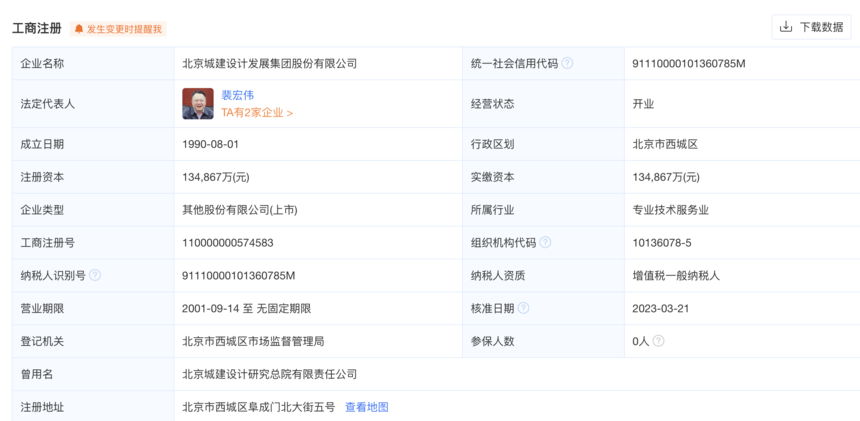Screen dimensions: 860x421
Task: Click the 工商注册 section heading
Action: (37, 29)
